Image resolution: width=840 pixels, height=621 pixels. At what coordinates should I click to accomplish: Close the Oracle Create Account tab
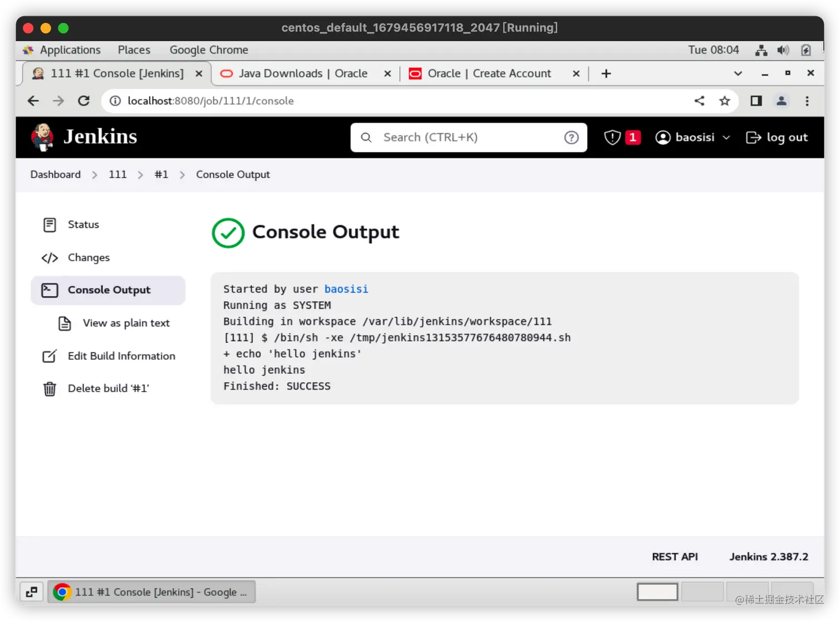(x=576, y=73)
